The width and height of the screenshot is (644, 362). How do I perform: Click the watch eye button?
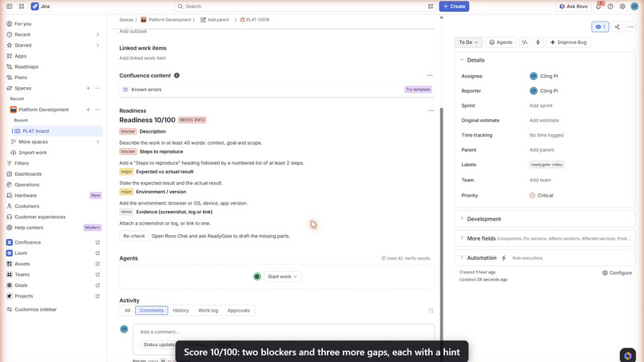coord(600,26)
